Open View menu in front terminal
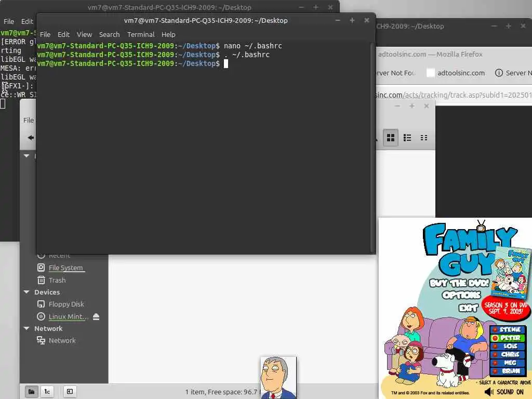This screenshot has width=532, height=399. point(84,34)
